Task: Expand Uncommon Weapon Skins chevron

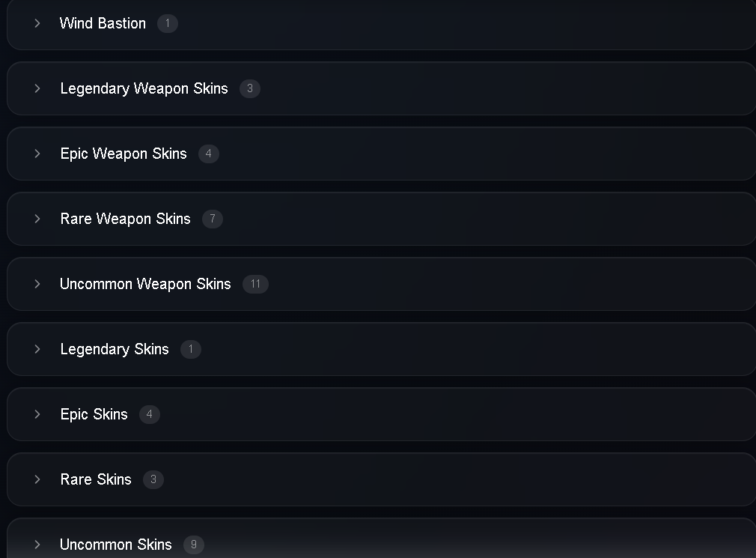Action: click(37, 284)
